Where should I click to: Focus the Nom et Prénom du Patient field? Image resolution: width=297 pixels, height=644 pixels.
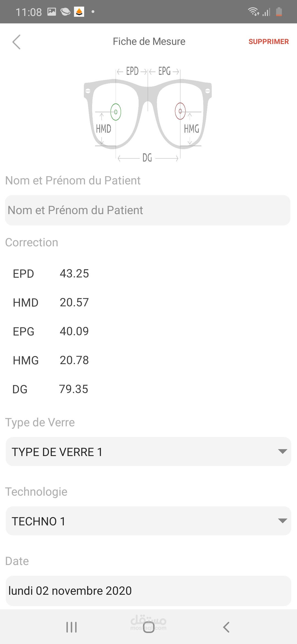click(x=148, y=210)
